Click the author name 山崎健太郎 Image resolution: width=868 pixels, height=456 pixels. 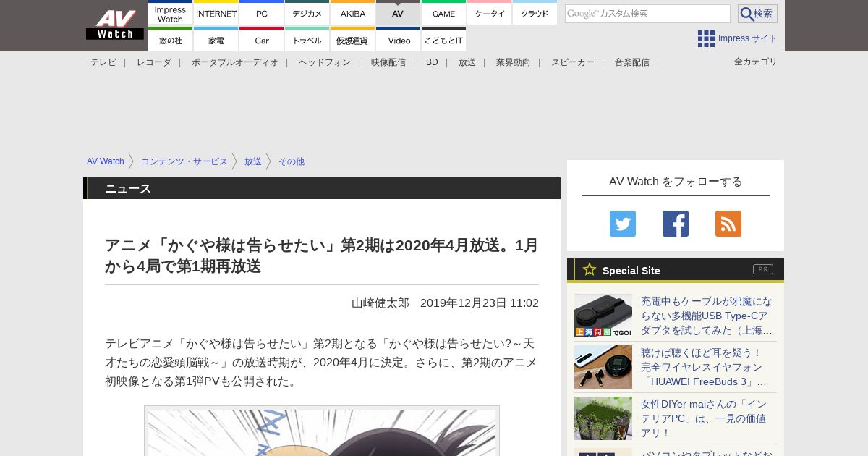380,303
